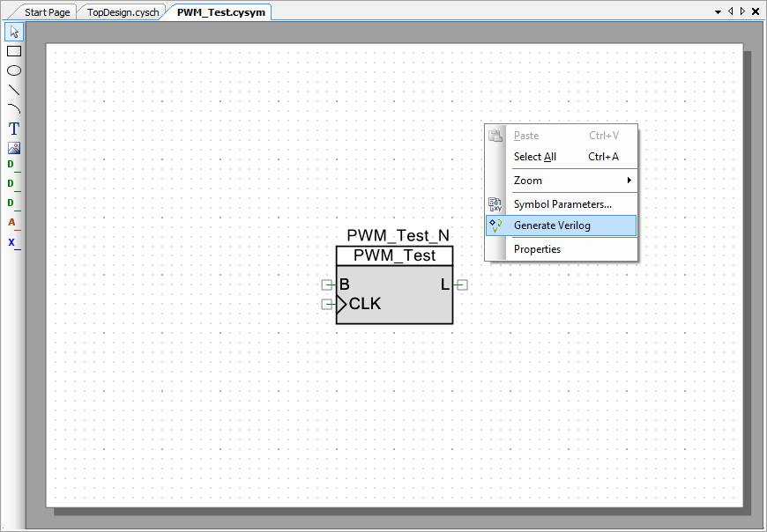Switch to the Start Page tab

(x=47, y=12)
